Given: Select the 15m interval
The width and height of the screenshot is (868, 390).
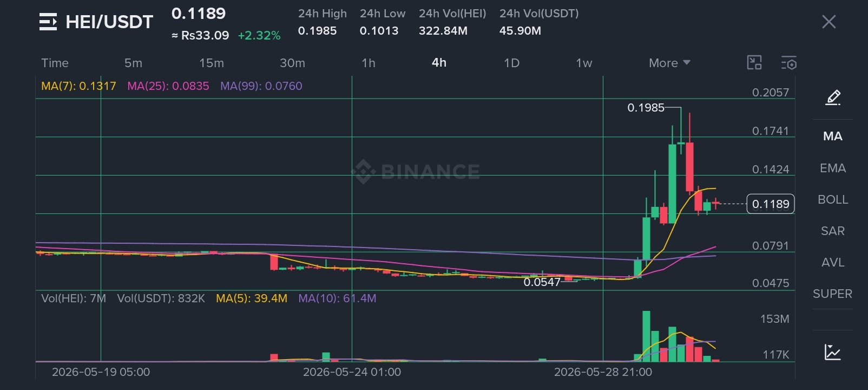Looking at the screenshot, I should coord(212,63).
